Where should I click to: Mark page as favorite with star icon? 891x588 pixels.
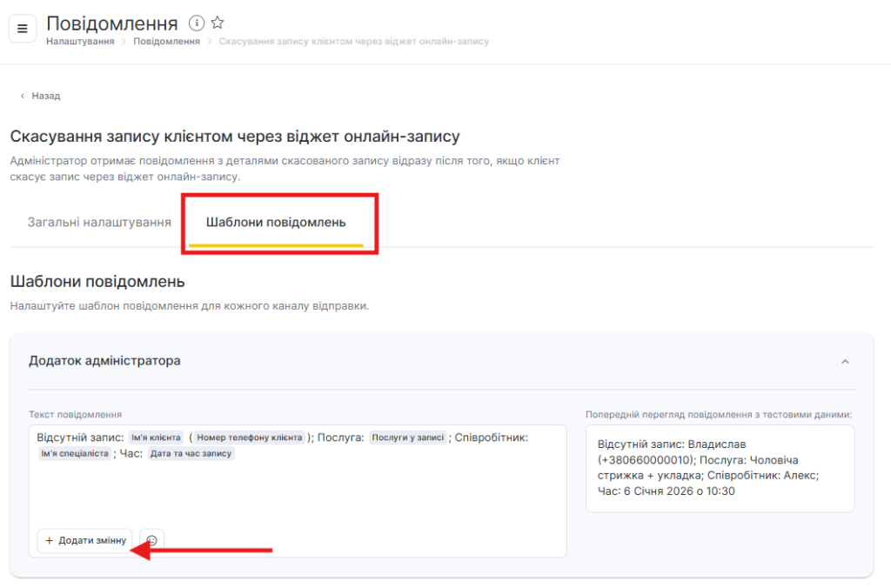(218, 23)
